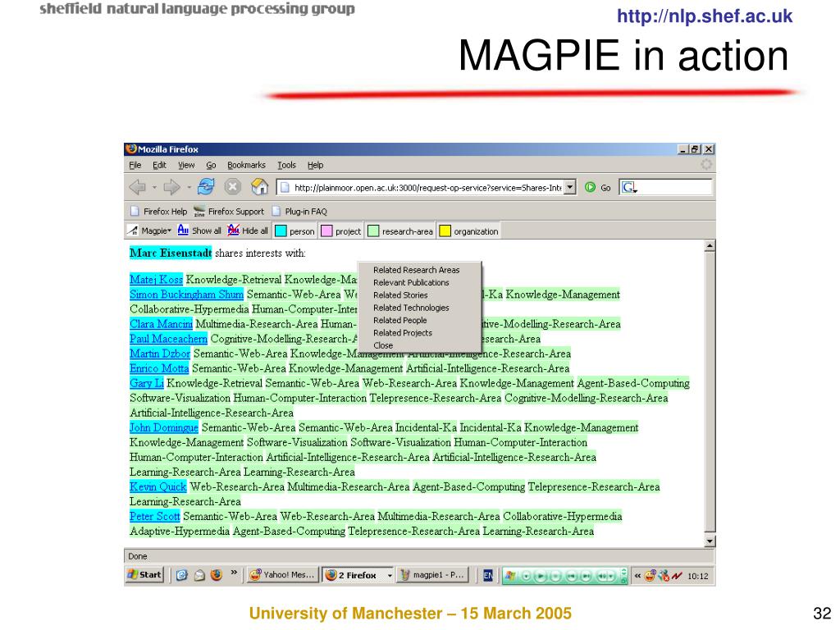Click the Firefox Forward arrow button
This screenshot has width=840, height=630.
pyautogui.click(x=171, y=187)
